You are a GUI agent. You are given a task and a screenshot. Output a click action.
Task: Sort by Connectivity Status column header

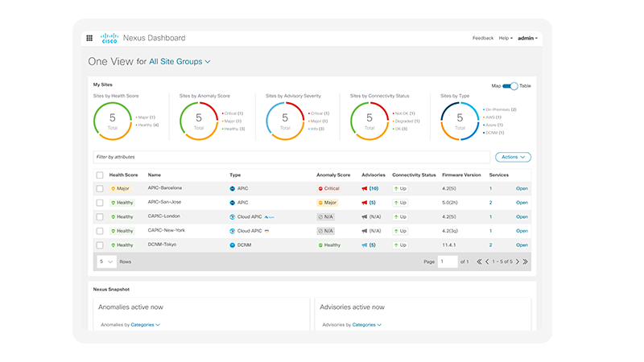pyautogui.click(x=414, y=175)
